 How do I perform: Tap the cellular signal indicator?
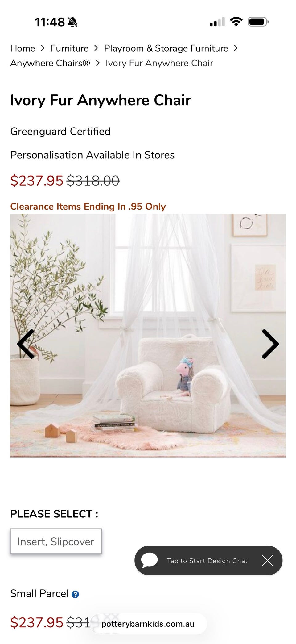(x=217, y=22)
